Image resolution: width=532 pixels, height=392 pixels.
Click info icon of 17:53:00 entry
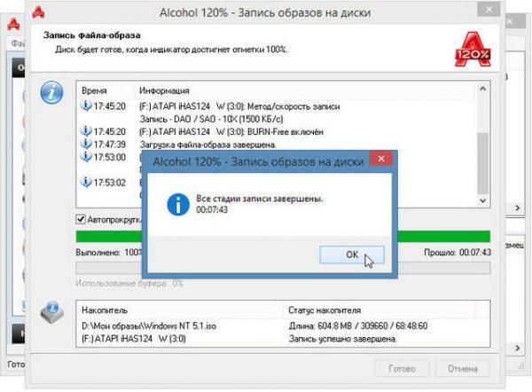[86, 156]
